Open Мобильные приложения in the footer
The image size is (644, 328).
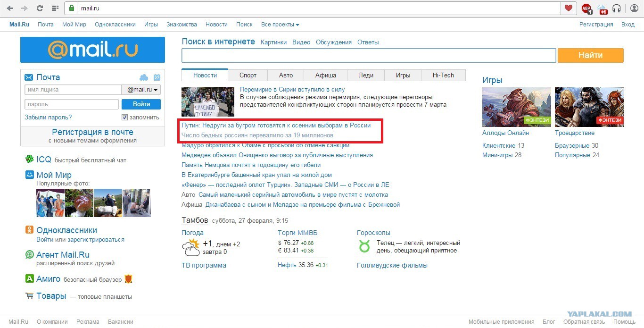click(502, 322)
